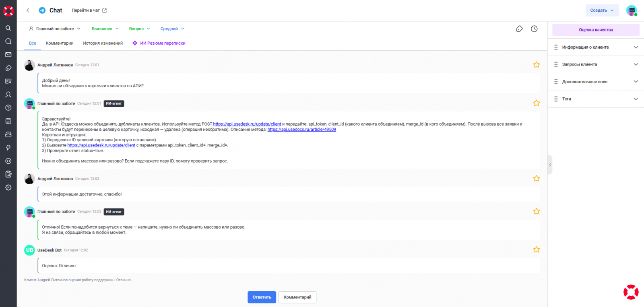Star the AI agent's reply at 12:02
Image resolution: width=644 pixels, height=307 pixels.
point(536,212)
